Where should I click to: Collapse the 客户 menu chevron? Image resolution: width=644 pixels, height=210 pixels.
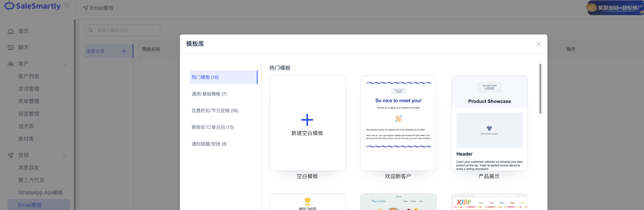[x=64, y=64]
